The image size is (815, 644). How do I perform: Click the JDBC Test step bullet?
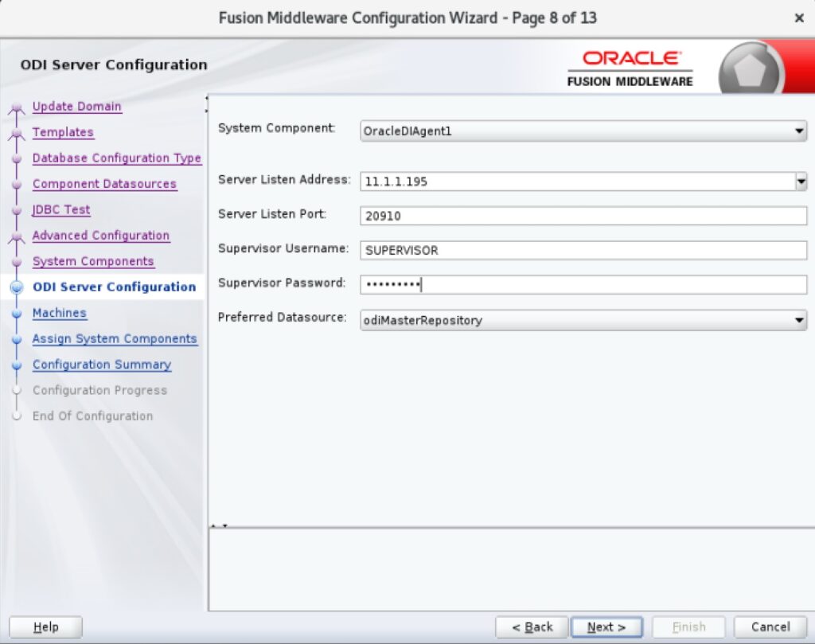17,210
